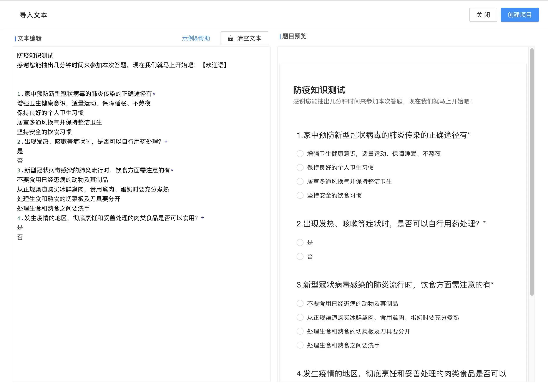Select option 坚持安全的饮食习惯

(300, 196)
